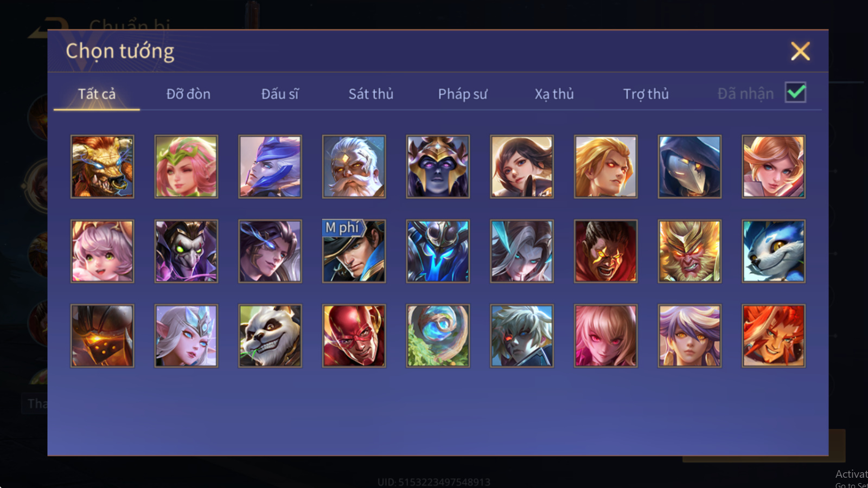Show the Xạ thủ hero category
This screenshot has width=868, height=488.
coord(554,94)
